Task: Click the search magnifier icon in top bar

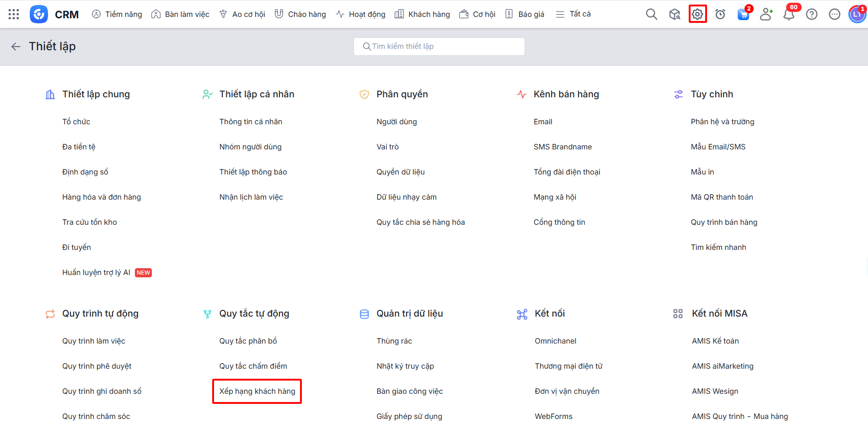Action: [x=651, y=14]
